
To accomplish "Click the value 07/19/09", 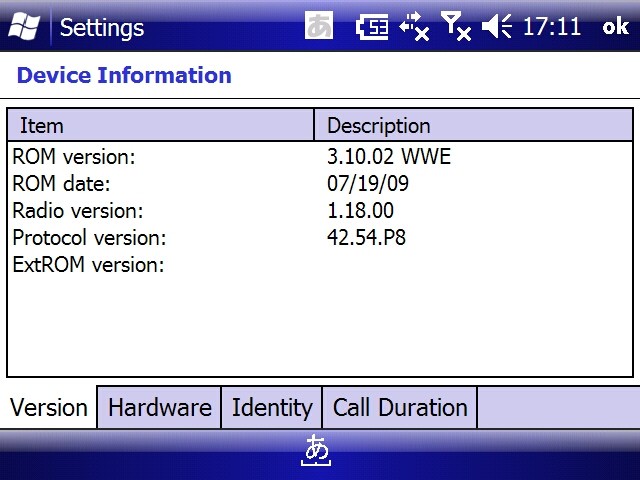I will click(x=368, y=184).
